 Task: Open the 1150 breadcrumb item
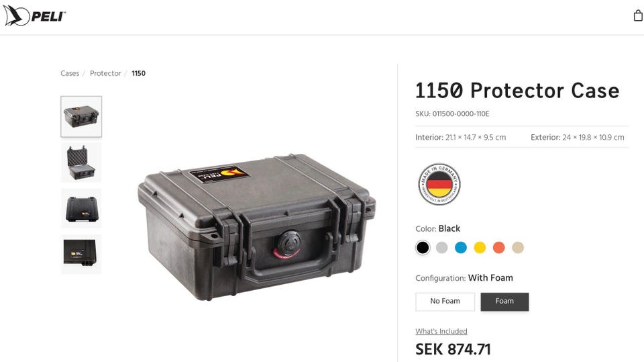[x=138, y=73]
